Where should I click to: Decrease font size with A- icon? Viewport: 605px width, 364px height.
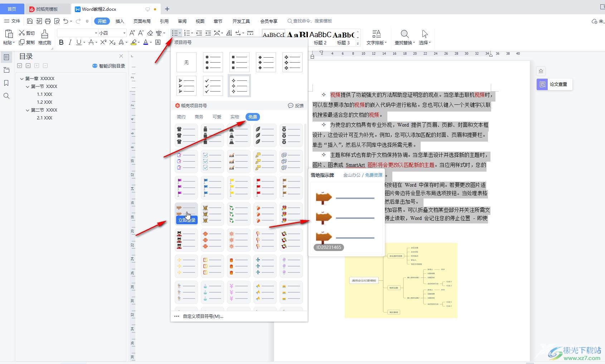click(141, 33)
